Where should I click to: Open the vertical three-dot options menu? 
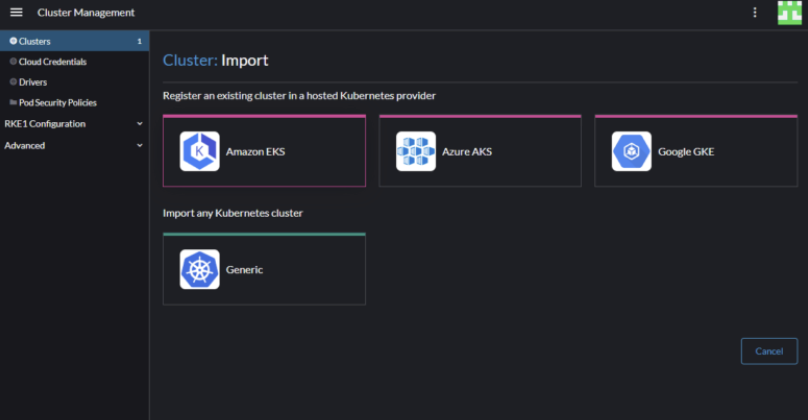pos(755,12)
